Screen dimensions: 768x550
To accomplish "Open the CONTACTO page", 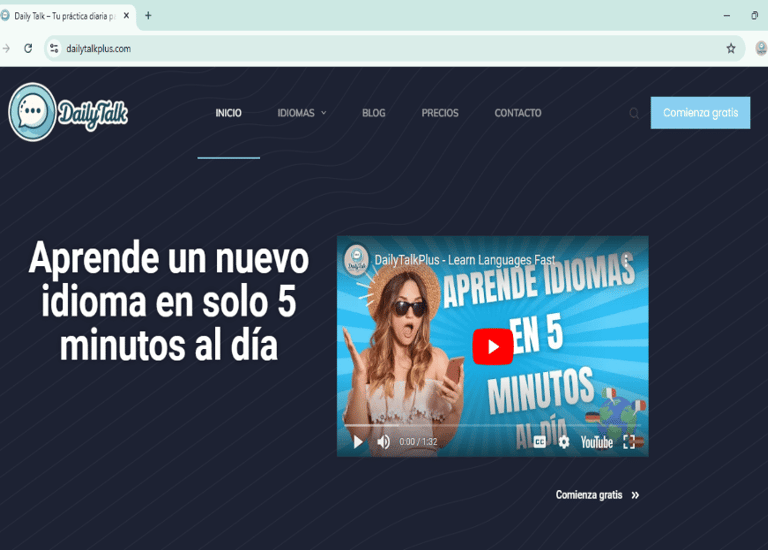I will point(518,113).
